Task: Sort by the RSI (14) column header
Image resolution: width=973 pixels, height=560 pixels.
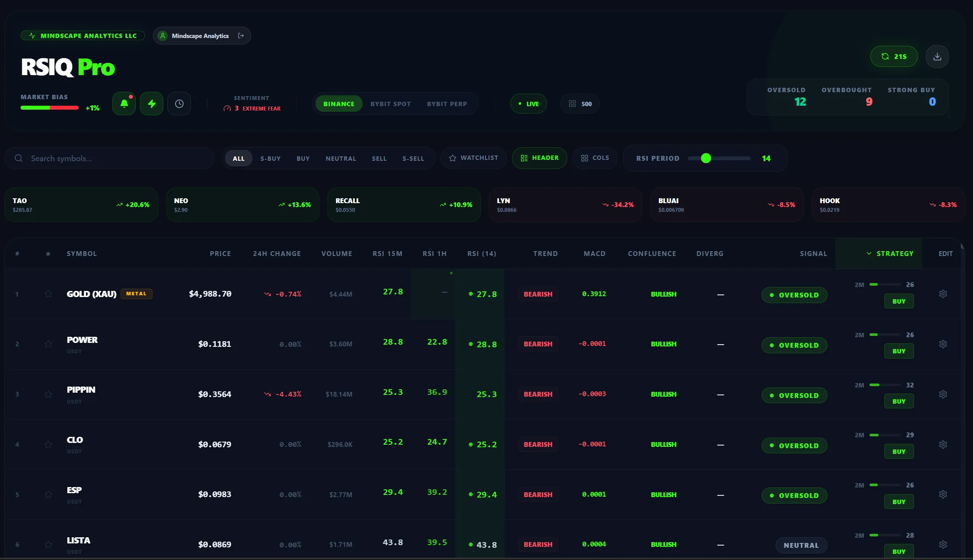Action: 482,254
